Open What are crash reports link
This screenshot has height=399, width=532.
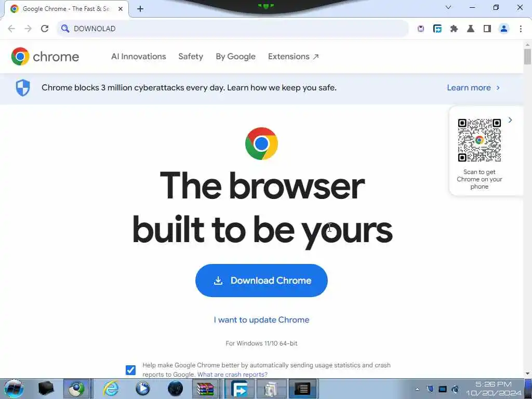232,375
